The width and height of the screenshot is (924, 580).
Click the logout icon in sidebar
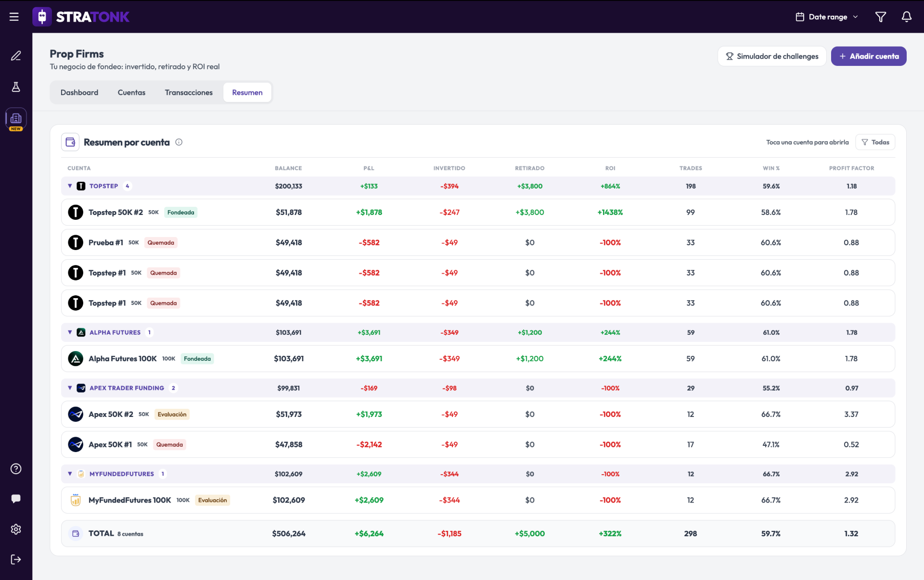coord(16,559)
